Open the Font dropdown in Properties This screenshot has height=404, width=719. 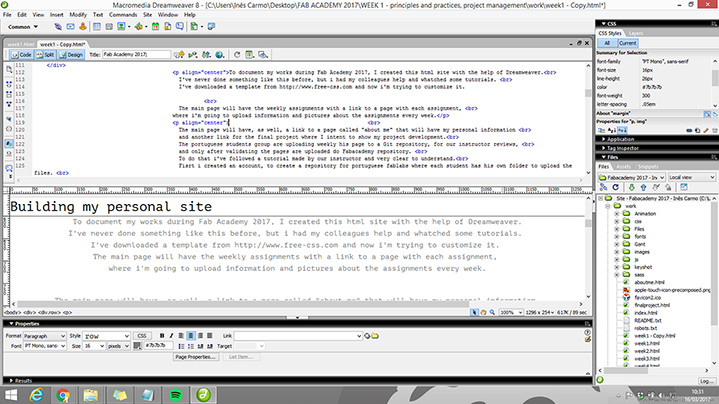[44, 346]
